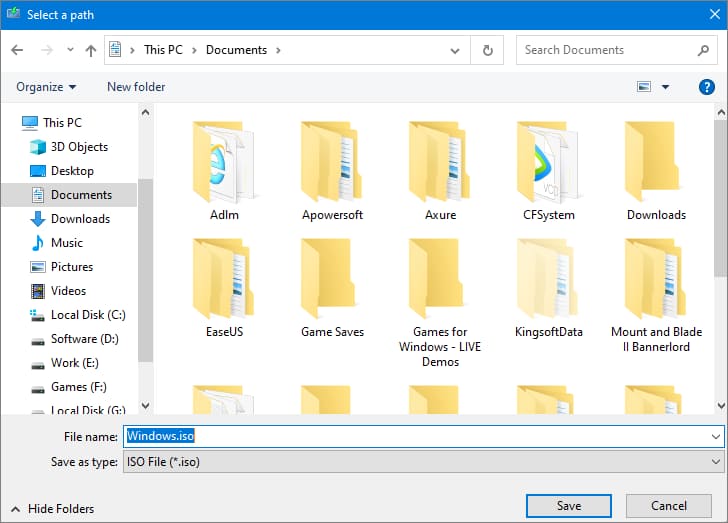Click the blue Help question mark icon
Screen dimensions: 728x523
[706, 87]
